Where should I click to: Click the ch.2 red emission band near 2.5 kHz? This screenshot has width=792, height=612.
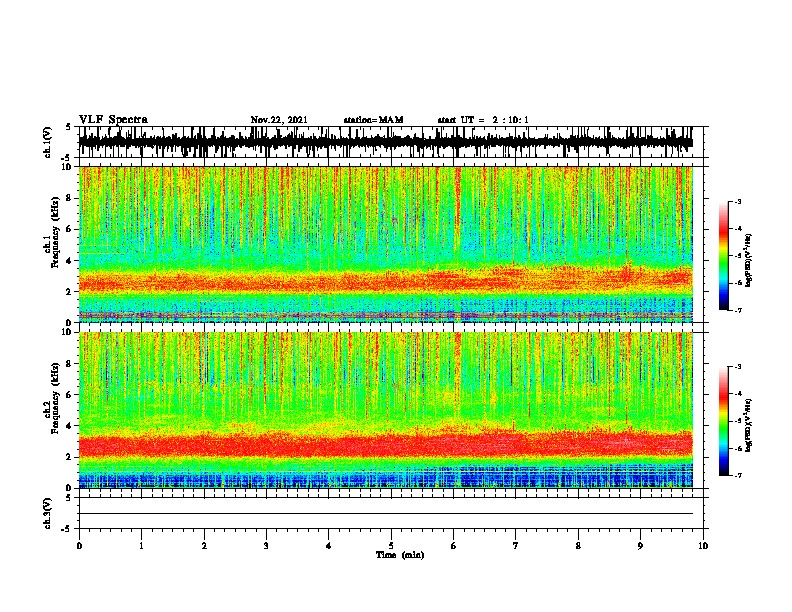click(385, 444)
